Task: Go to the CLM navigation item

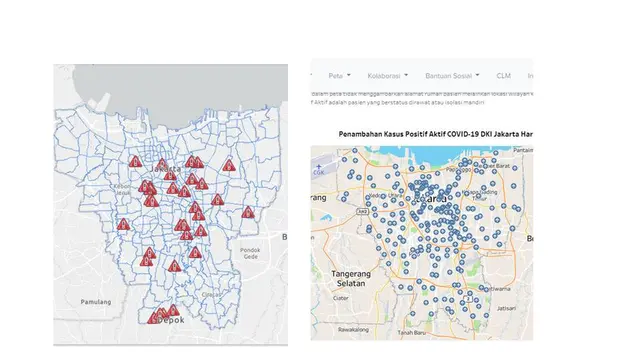Action: point(503,76)
